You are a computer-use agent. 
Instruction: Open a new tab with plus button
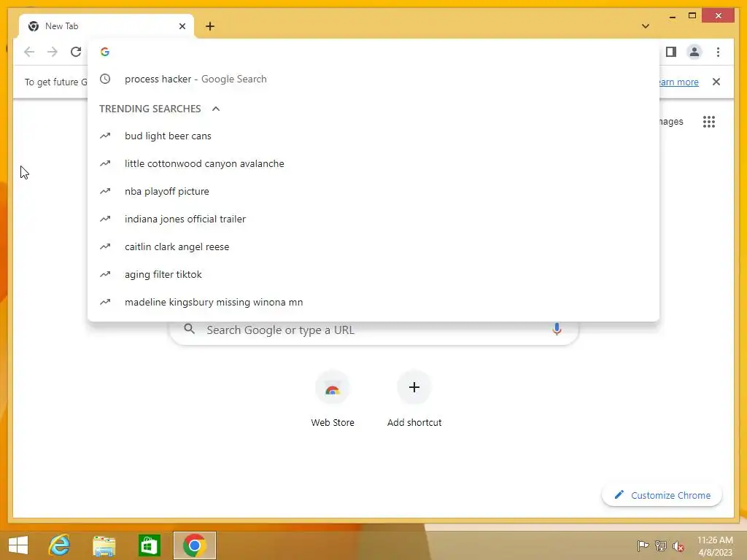pyautogui.click(x=210, y=26)
